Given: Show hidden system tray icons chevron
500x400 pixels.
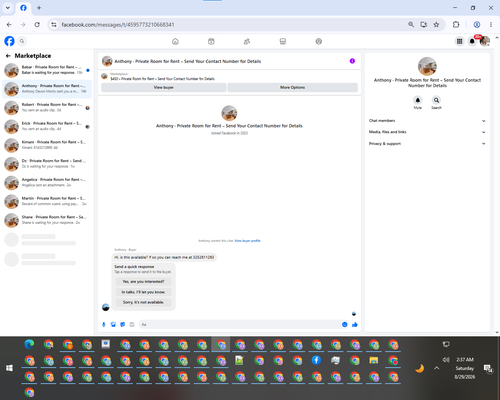Looking at the screenshot, I should (x=437, y=368).
